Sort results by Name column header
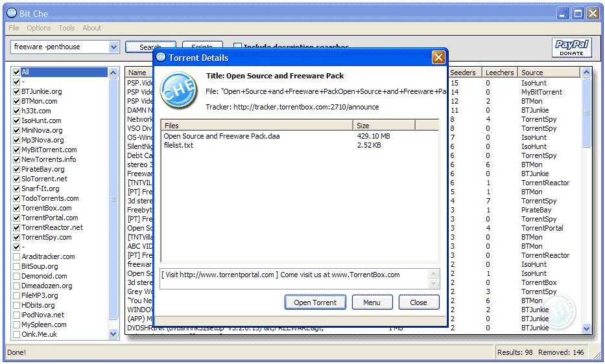 (139, 73)
